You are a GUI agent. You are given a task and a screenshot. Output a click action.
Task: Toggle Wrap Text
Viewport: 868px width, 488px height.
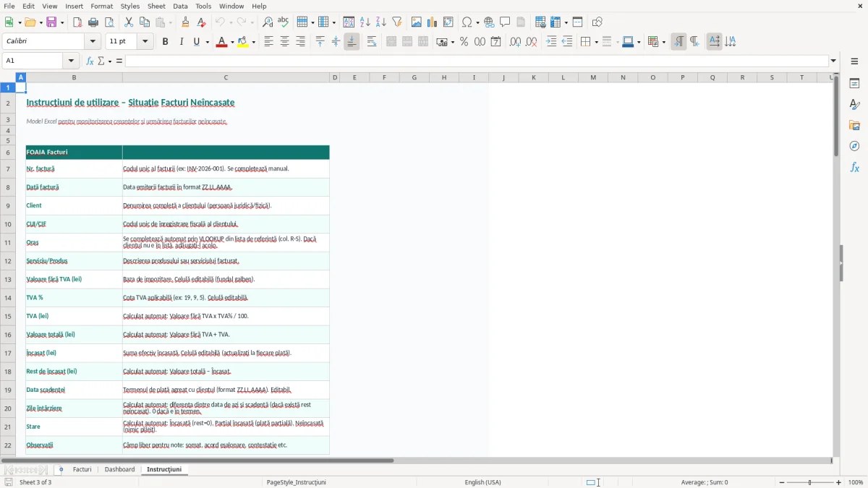point(372,42)
